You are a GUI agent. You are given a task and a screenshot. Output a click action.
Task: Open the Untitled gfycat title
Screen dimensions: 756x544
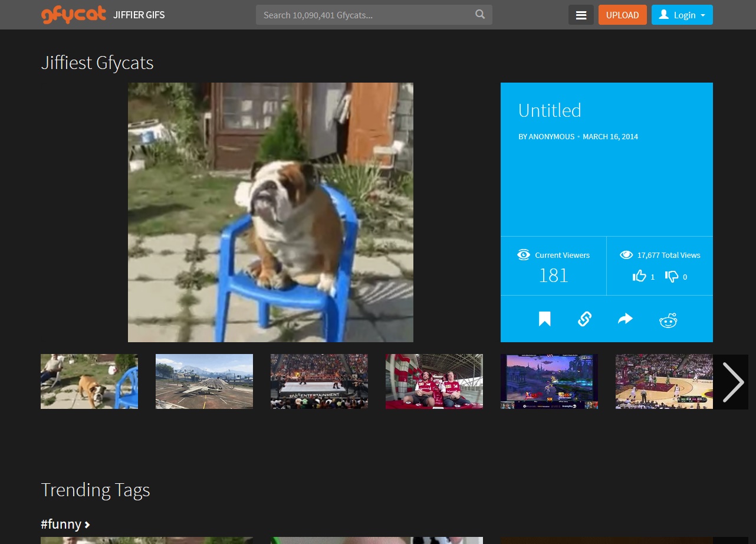pos(550,110)
